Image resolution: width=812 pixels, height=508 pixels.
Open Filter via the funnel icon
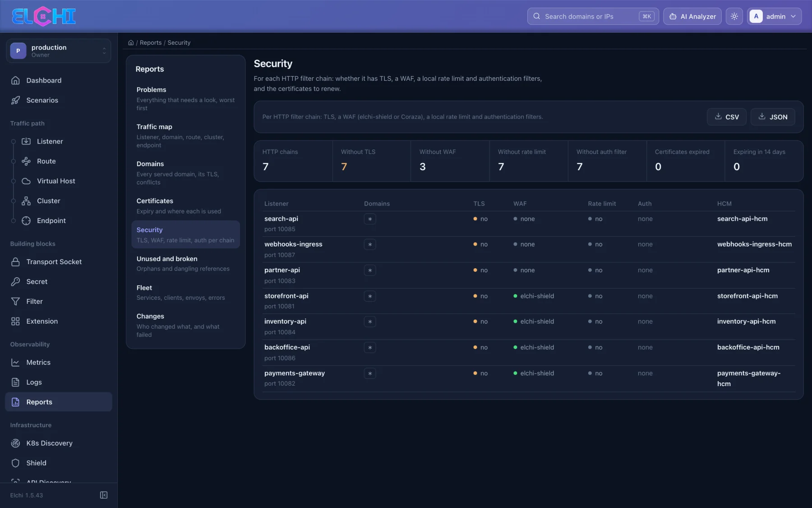click(15, 302)
